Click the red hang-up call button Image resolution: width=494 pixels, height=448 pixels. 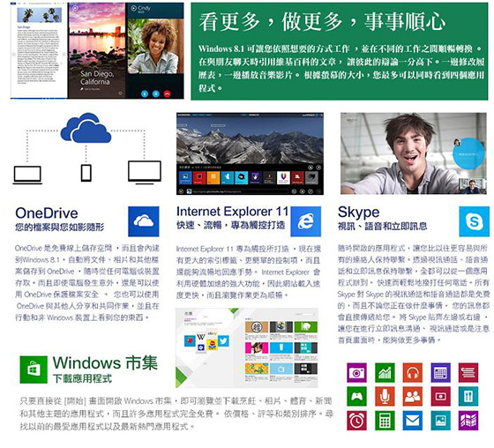[168, 93]
